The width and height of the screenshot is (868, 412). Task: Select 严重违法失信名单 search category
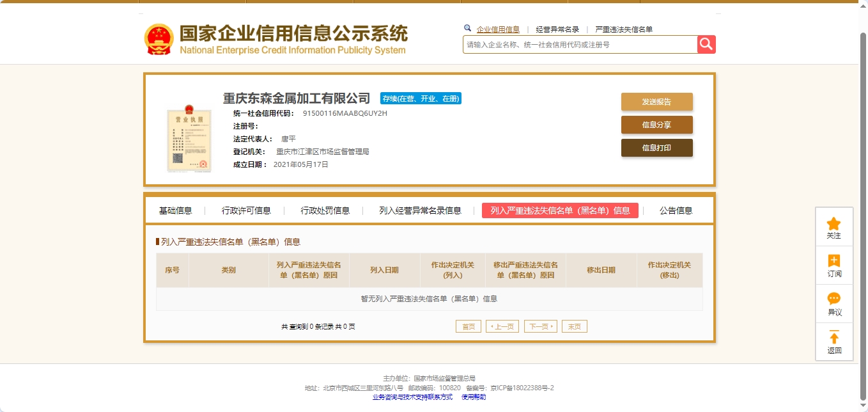(624, 29)
